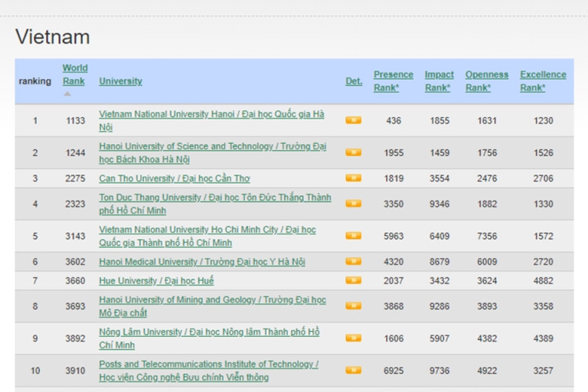Open Posts and Telecommunications Institute of Technology link
This screenshot has width=588, height=392.
(x=208, y=371)
